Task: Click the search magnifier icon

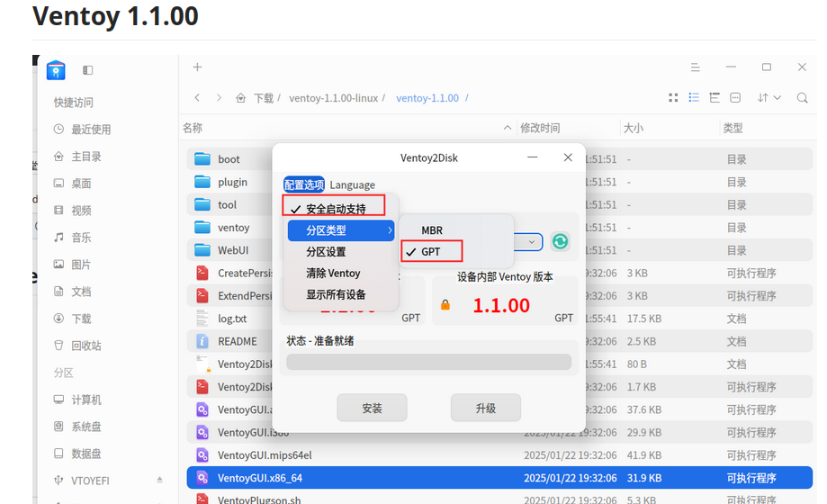Action: pos(802,97)
